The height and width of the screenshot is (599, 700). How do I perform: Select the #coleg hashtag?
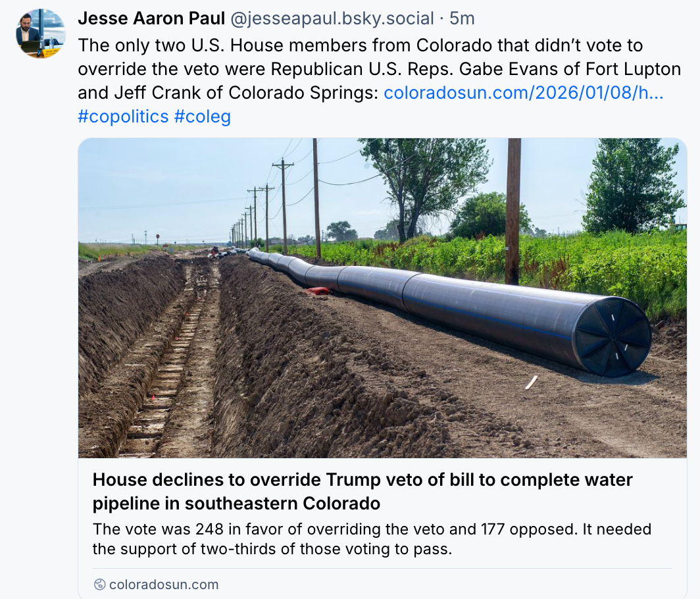click(x=202, y=117)
